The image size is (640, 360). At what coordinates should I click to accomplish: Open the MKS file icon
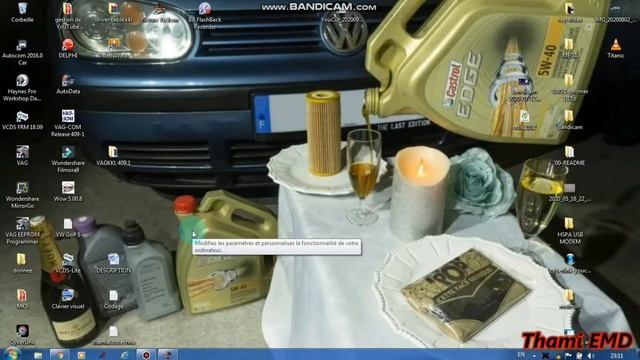point(22,299)
